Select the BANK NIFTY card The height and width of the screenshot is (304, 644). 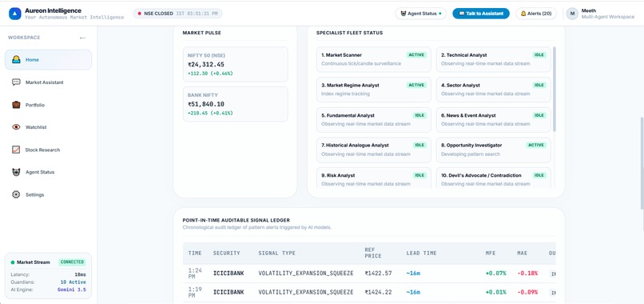pos(236,104)
